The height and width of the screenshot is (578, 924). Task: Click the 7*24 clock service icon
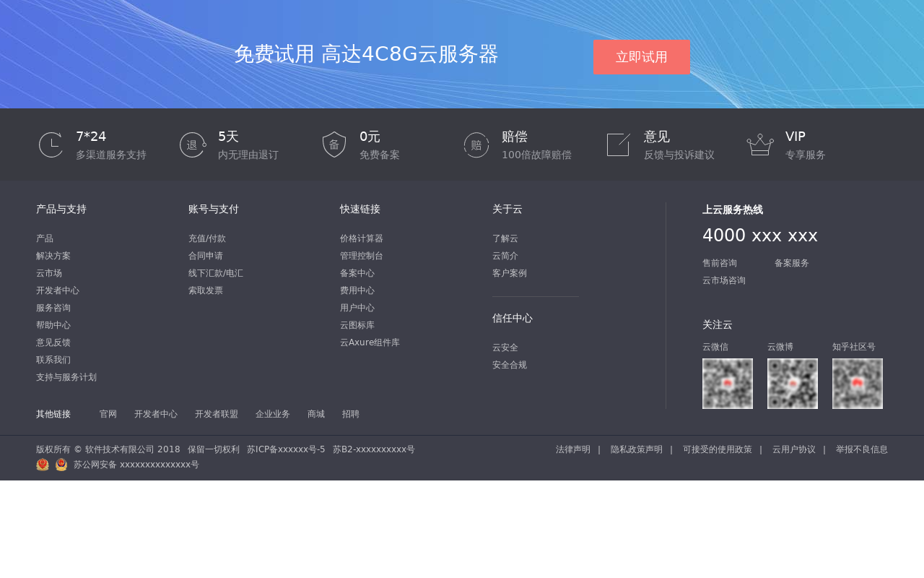point(51,144)
